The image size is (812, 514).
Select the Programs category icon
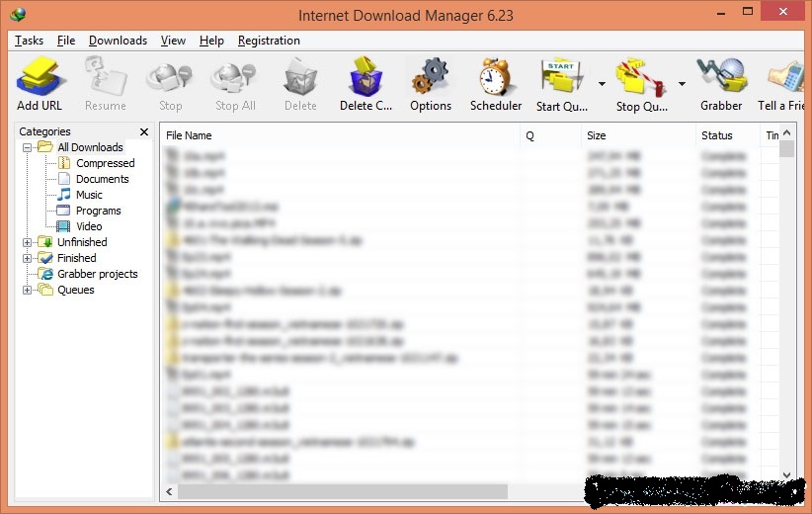pyautogui.click(x=63, y=211)
